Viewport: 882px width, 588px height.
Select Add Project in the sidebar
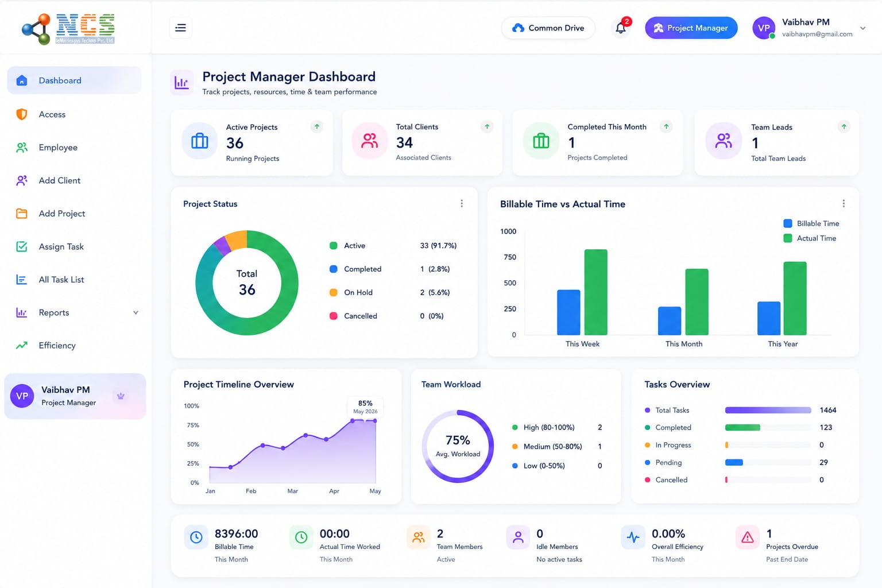pyautogui.click(x=74, y=214)
